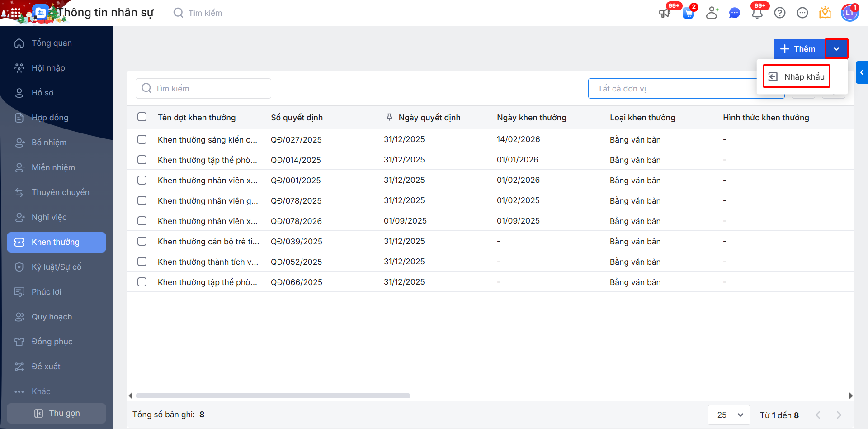The image size is (868, 429).
Task: Click the pin icon beside Ngày quyết định
Action: pyautogui.click(x=389, y=118)
